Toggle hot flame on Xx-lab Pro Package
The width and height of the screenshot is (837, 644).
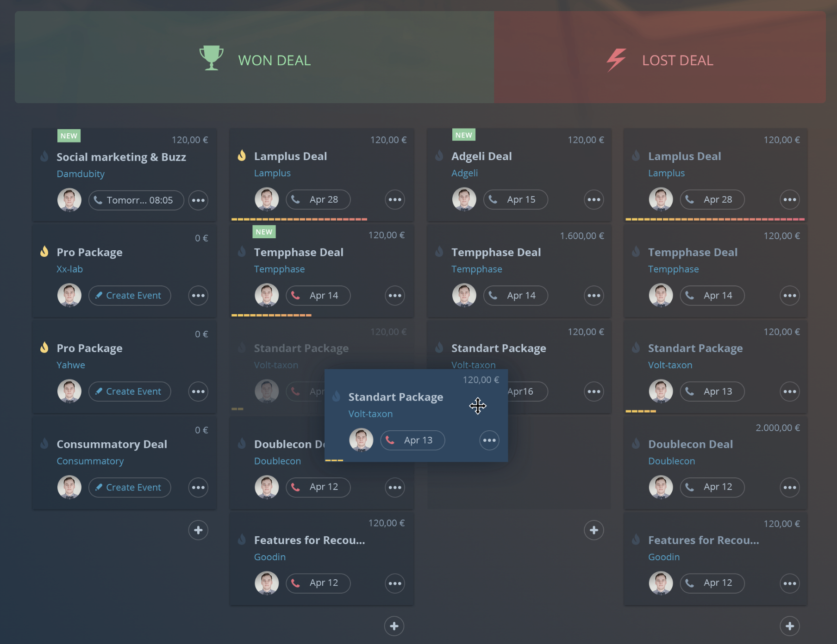44,252
